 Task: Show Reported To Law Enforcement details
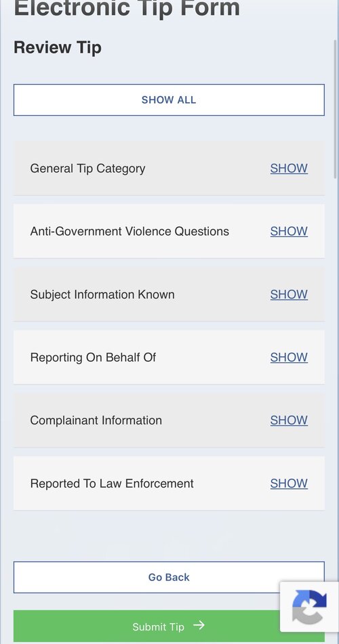pos(289,484)
